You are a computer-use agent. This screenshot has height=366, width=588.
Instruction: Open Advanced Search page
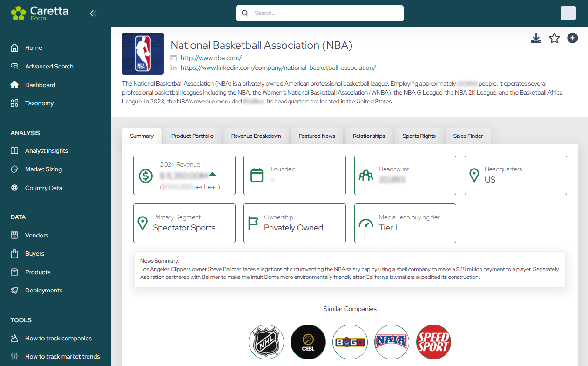[x=49, y=66]
